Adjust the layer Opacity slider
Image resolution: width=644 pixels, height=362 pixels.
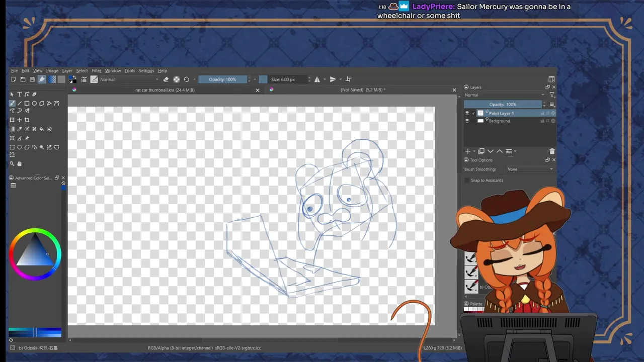click(x=503, y=105)
